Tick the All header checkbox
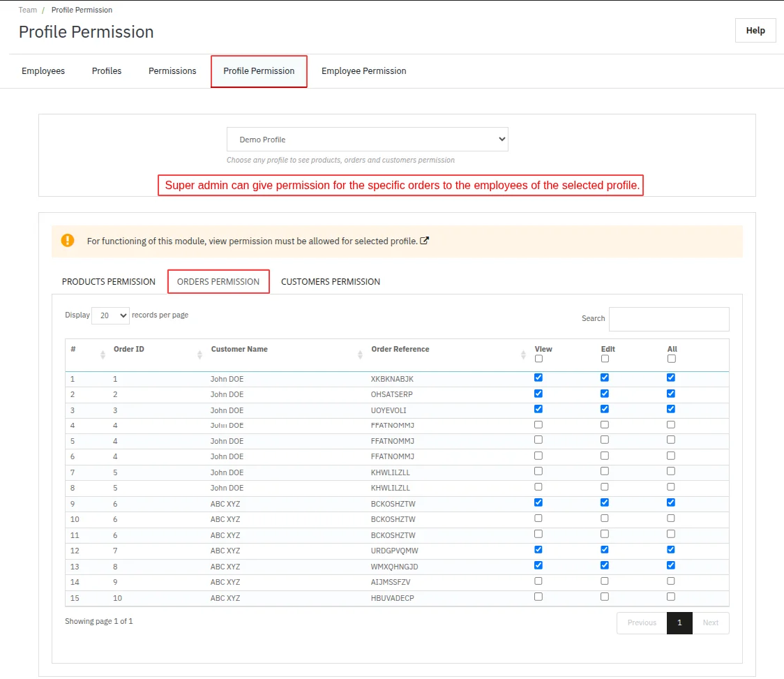The height and width of the screenshot is (679, 784). tap(671, 359)
